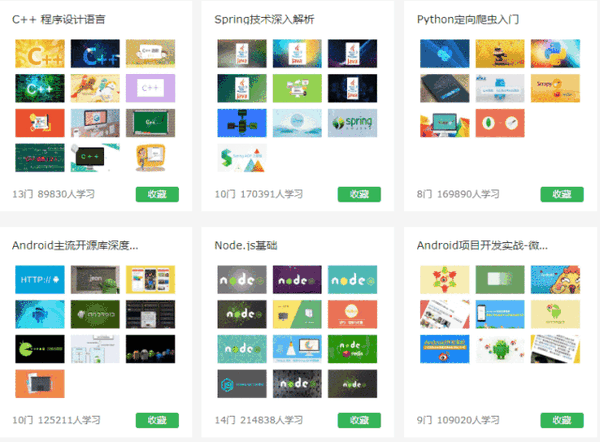Open the rocket and monitor Node thumbnail
The height and width of the screenshot is (442, 600).
[x=297, y=349]
